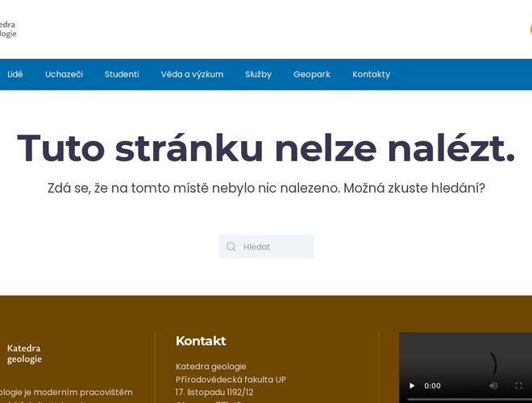The width and height of the screenshot is (532, 403).
Task: Click the yellow icon at the header's right edge
Action: pyautogui.click(x=530, y=30)
